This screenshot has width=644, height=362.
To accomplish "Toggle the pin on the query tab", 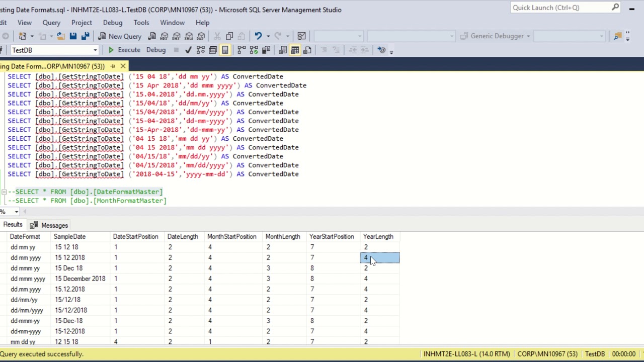I will coord(113,66).
